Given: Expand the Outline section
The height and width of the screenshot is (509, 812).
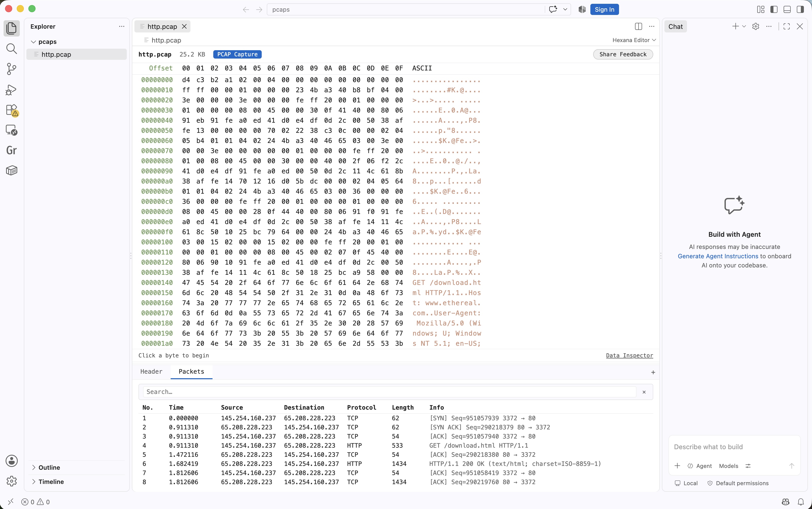Looking at the screenshot, I should (x=77, y=467).
